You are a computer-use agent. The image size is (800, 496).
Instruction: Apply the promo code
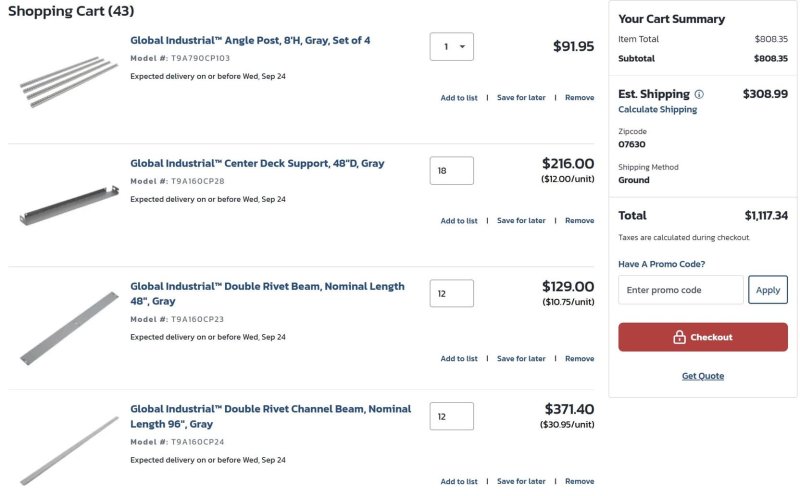(x=768, y=290)
